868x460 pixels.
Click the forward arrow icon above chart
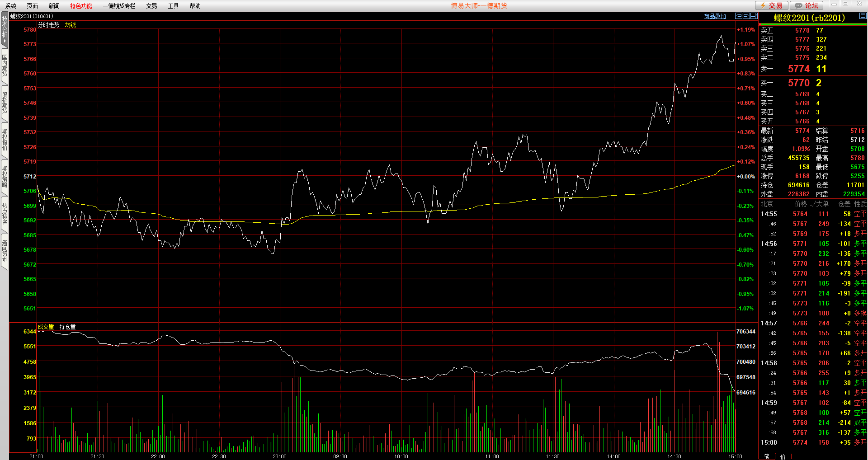[x=746, y=16]
